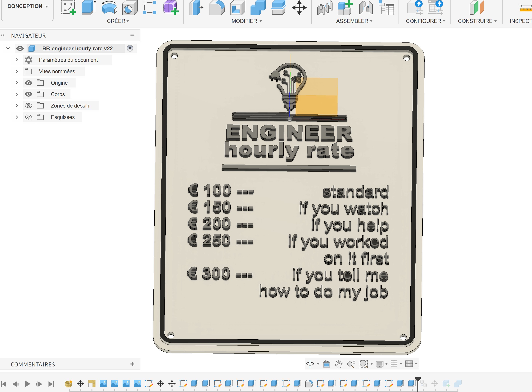Select the Press Pull tool
Screen dimensions: 532x392
(x=196, y=7)
